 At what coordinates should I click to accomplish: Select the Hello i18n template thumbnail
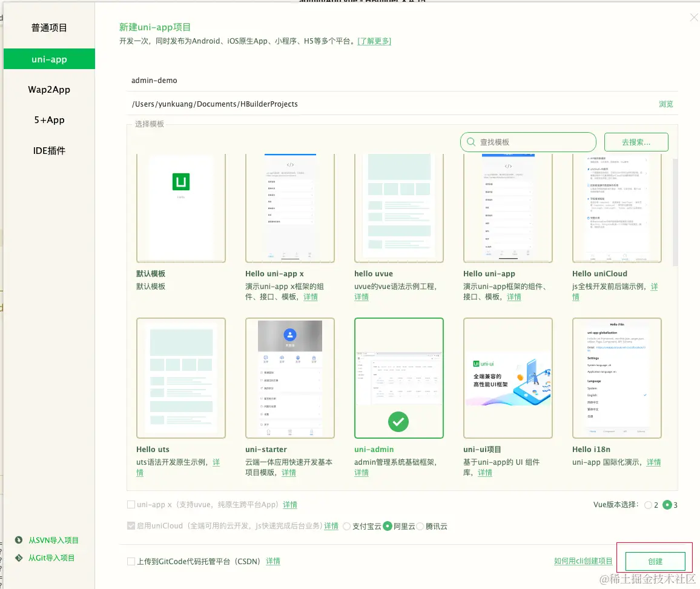pyautogui.click(x=616, y=378)
